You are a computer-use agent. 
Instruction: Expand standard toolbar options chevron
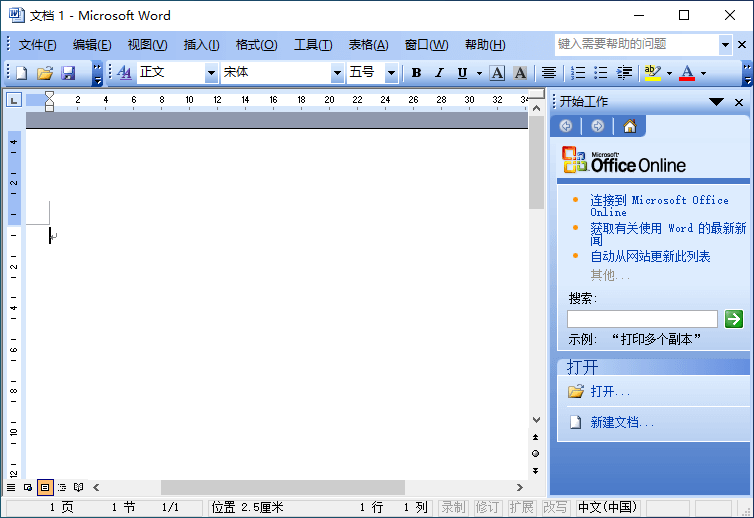click(97, 73)
